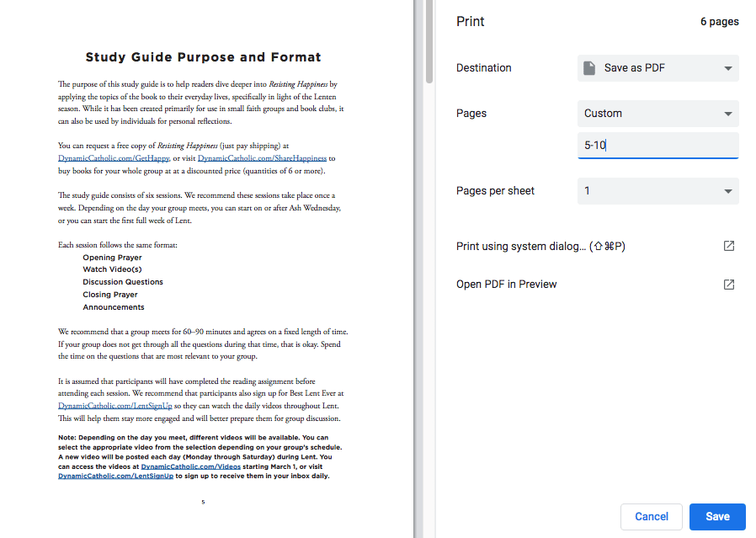Select Print using system dialog
This screenshot has height=538, width=756.
540,245
